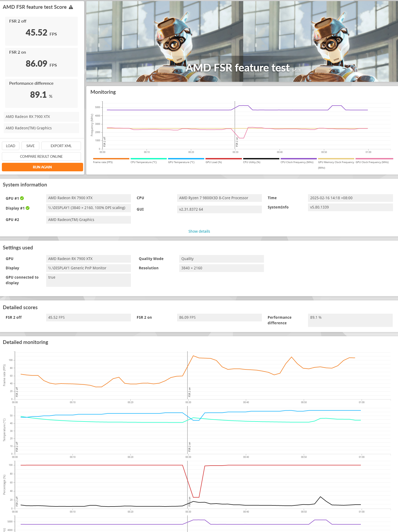Click the EXPORT XML button
The width and height of the screenshot is (398, 532).
(x=61, y=146)
